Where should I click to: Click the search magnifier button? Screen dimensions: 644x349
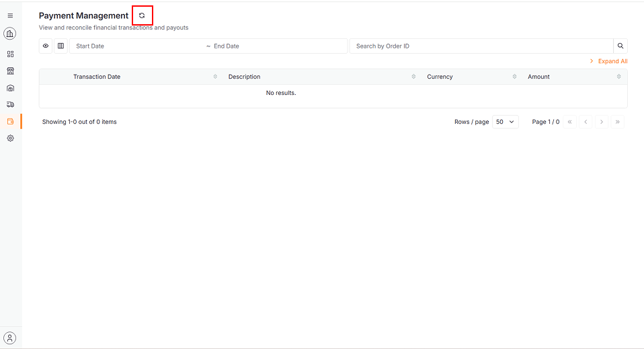click(620, 46)
